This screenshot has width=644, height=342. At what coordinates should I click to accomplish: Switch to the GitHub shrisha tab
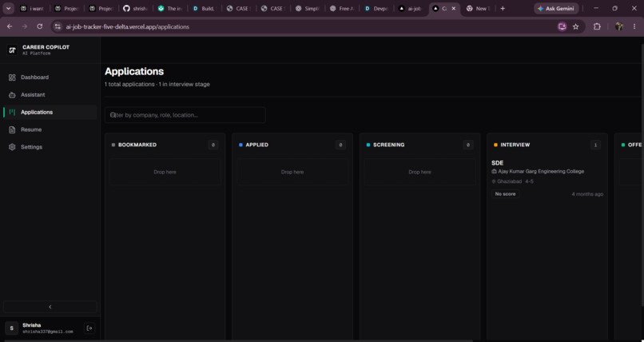pos(136,9)
